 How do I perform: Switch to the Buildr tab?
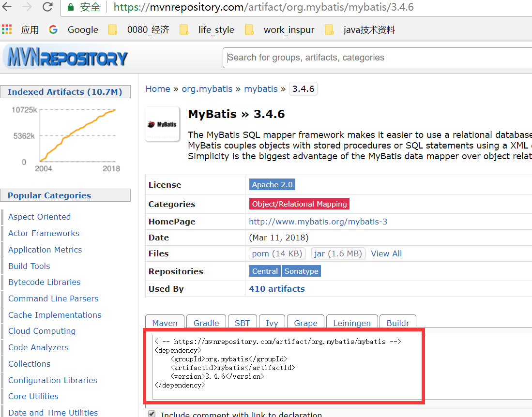click(x=398, y=323)
